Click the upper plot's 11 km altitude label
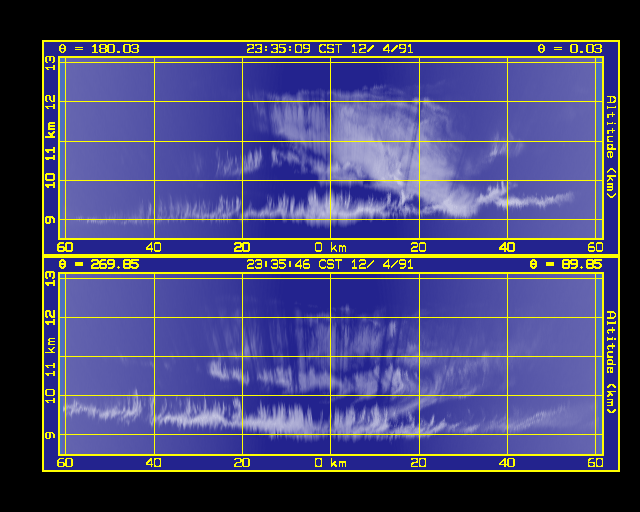This screenshot has width=640, height=512. pos(50,141)
